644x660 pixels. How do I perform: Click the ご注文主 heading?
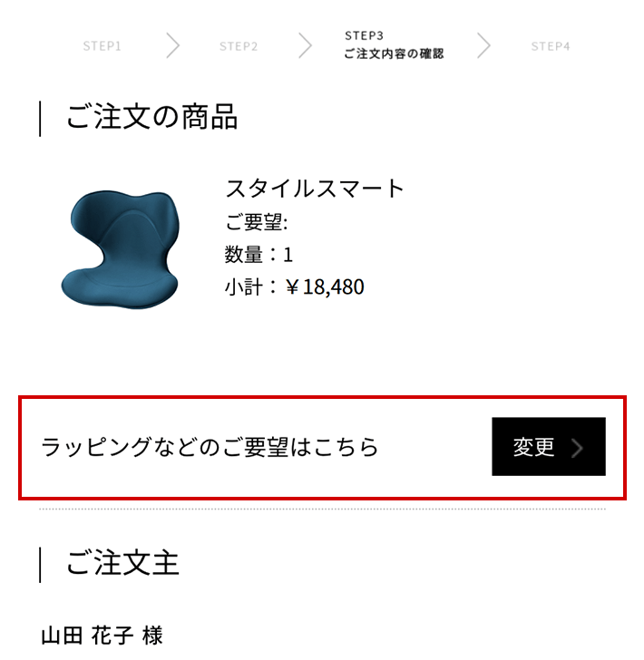tap(123, 563)
